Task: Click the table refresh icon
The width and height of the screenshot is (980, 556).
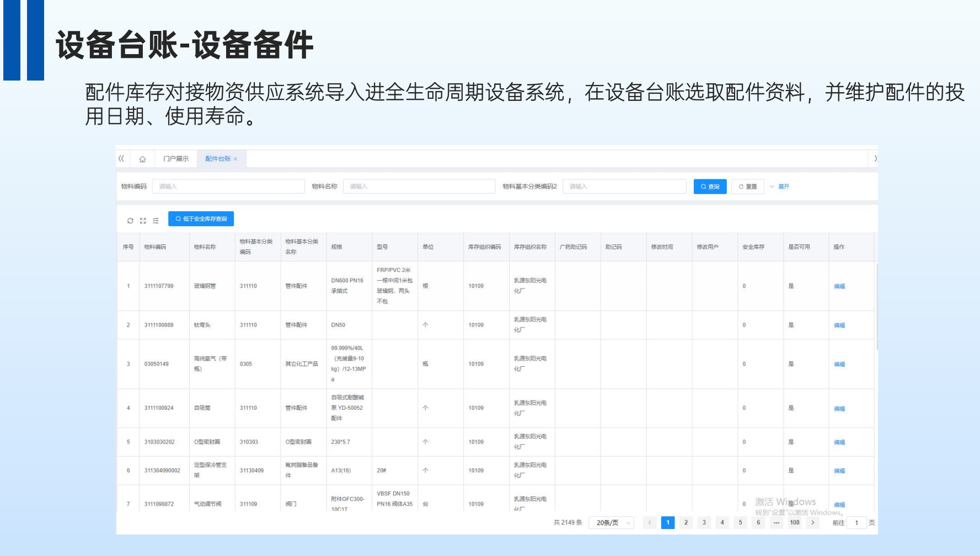Action: click(x=130, y=221)
